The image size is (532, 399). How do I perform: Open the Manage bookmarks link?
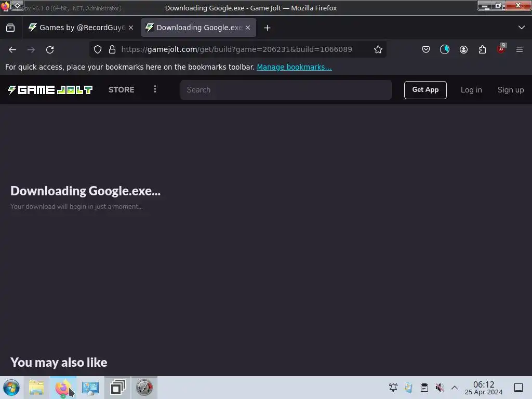(294, 67)
